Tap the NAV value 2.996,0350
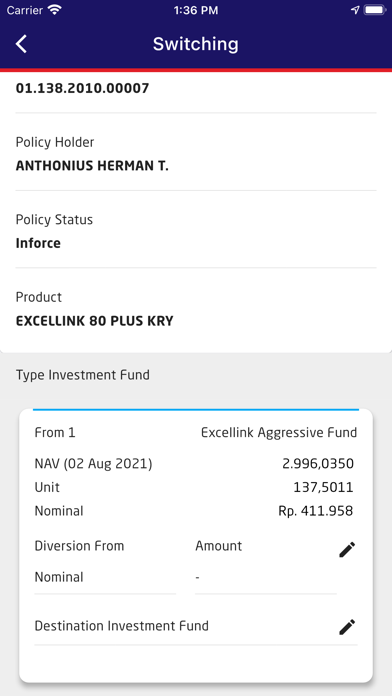 [x=318, y=464]
